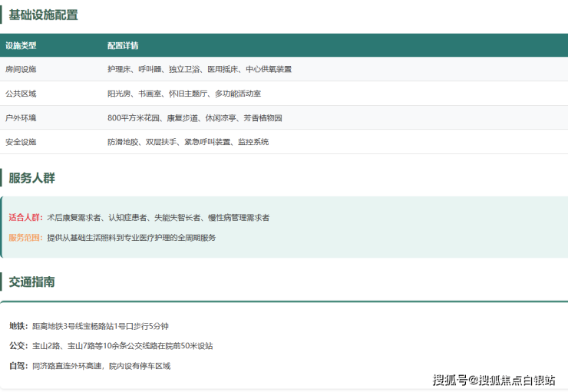Click the red 适合人群 label
The height and width of the screenshot is (392, 568).
coord(26,218)
